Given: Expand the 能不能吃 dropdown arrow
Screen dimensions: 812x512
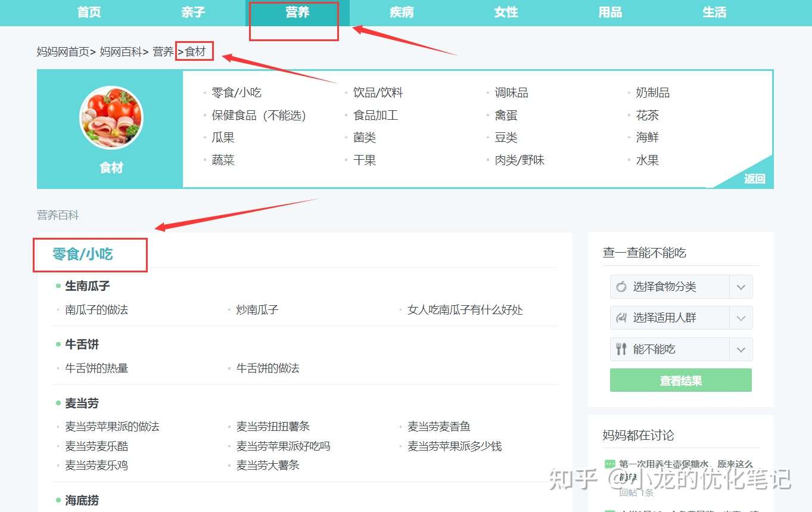Looking at the screenshot, I should point(741,349).
